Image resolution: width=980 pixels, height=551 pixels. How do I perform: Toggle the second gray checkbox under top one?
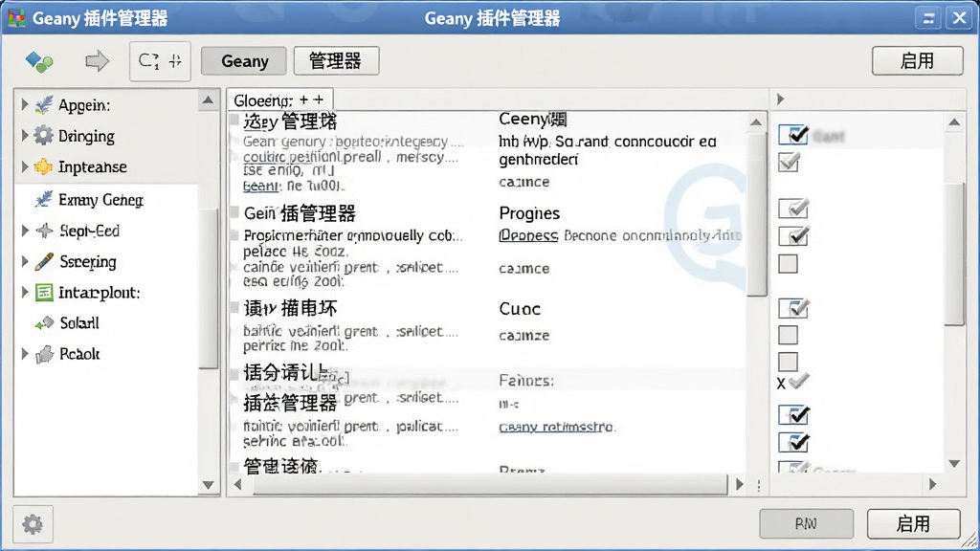tap(789, 163)
